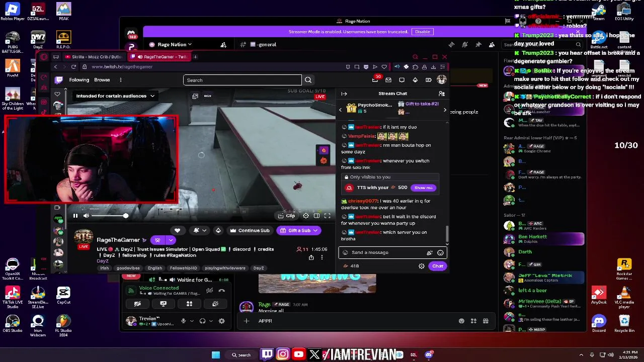Send message with purple Chat button

tap(438, 266)
